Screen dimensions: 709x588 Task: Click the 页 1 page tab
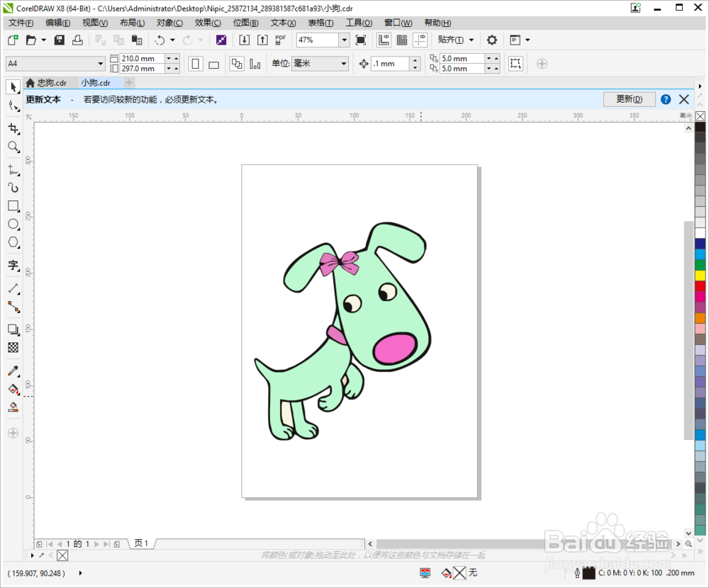(142, 543)
